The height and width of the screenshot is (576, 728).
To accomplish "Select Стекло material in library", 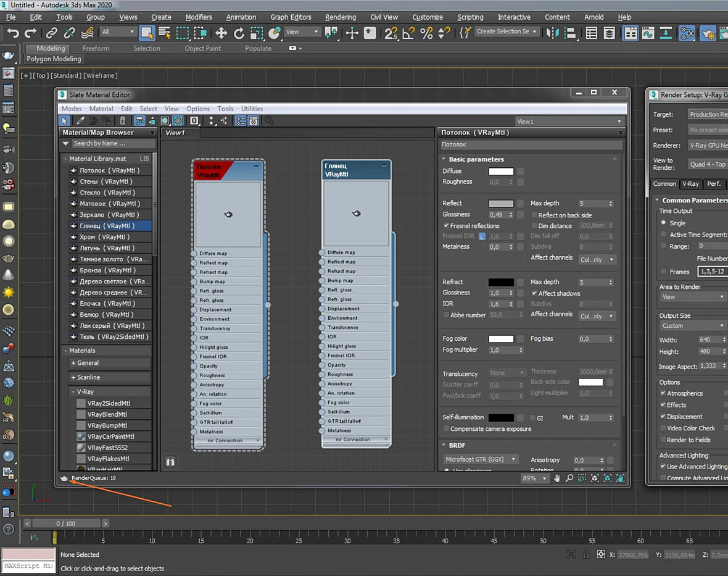I will pos(110,193).
